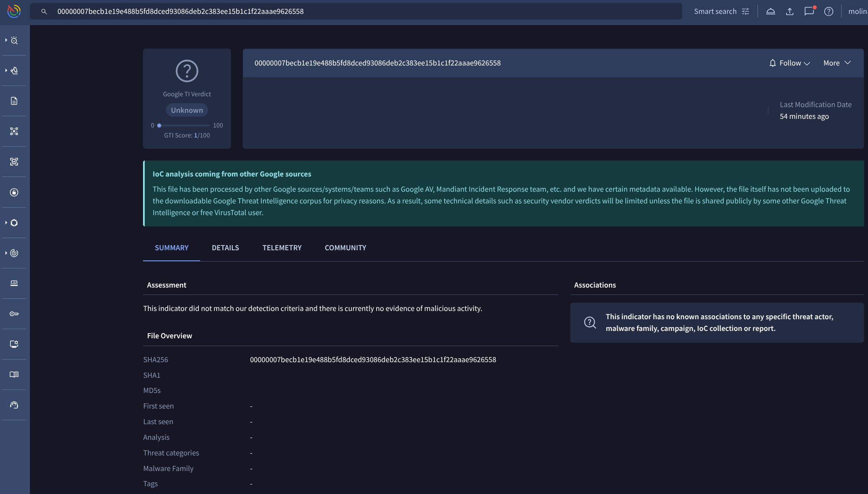The height and width of the screenshot is (494, 868).
Task: Click the Google TI home logo
Action: click(x=14, y=11)
